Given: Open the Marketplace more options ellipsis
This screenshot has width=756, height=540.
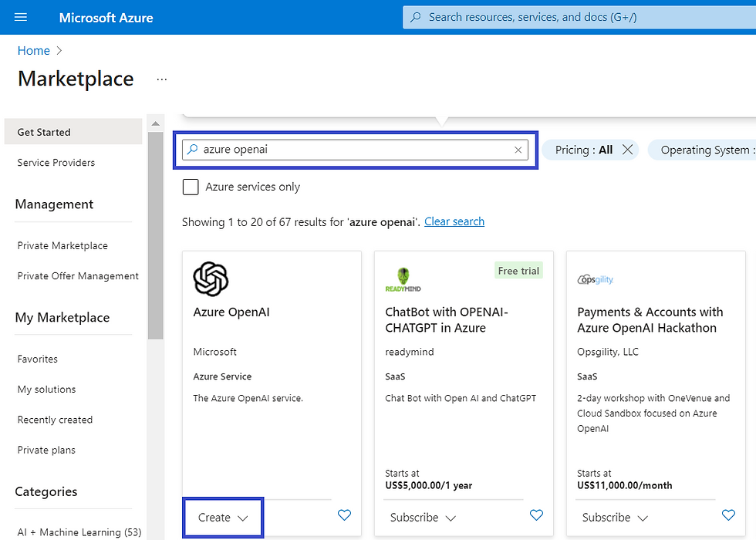Looking at the screenshot, I should 161,79.
